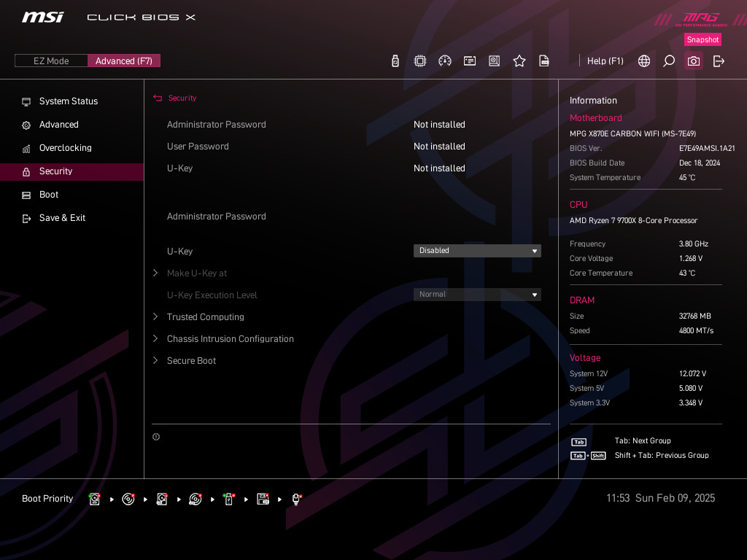Set the Administrator Password entry
The image size is (747, 560).
[x=217, y=217]
